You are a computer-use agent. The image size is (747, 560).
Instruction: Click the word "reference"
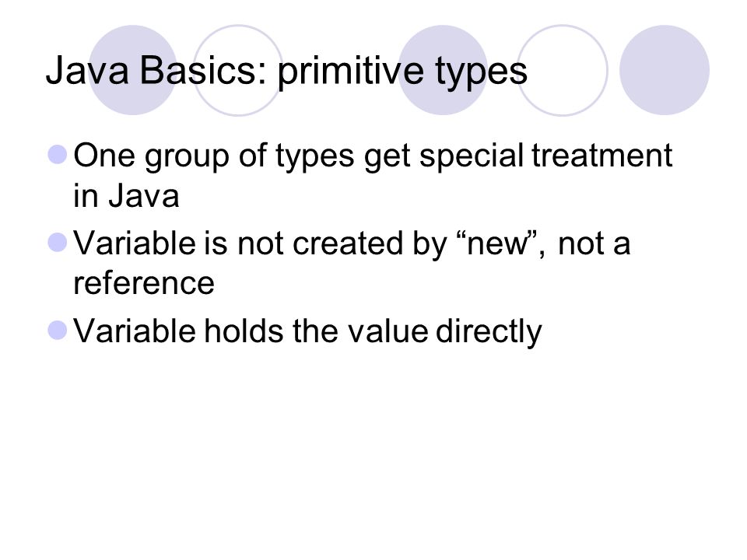(144, 283)
